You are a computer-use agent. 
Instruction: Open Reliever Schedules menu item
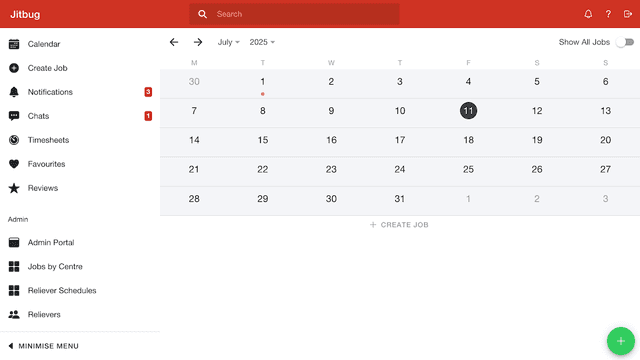click(80, 291)
